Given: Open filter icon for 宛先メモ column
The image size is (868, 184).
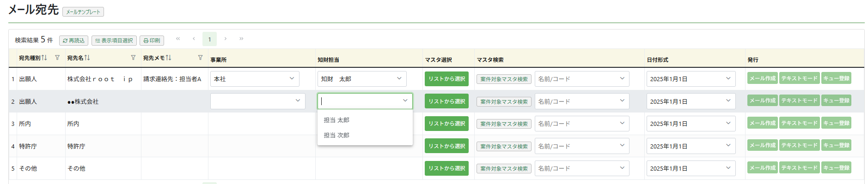Looking at the screenshot, I should click(x=200, y=58).
